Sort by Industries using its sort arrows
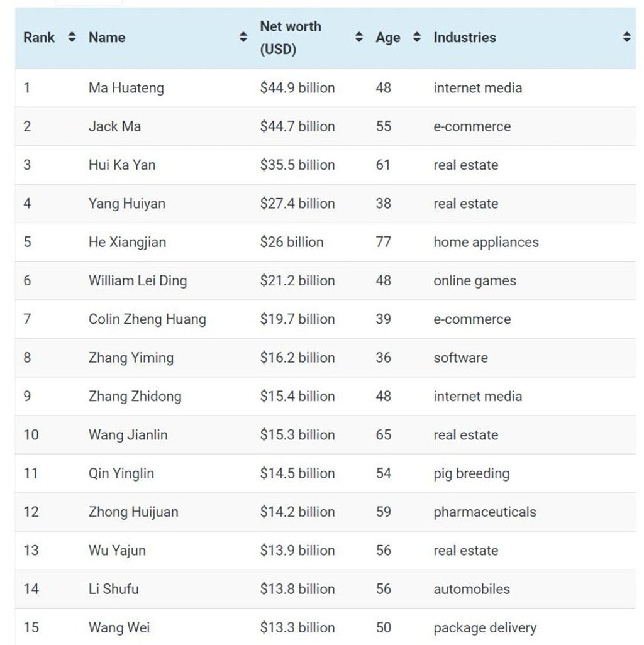 pos(626,36)
